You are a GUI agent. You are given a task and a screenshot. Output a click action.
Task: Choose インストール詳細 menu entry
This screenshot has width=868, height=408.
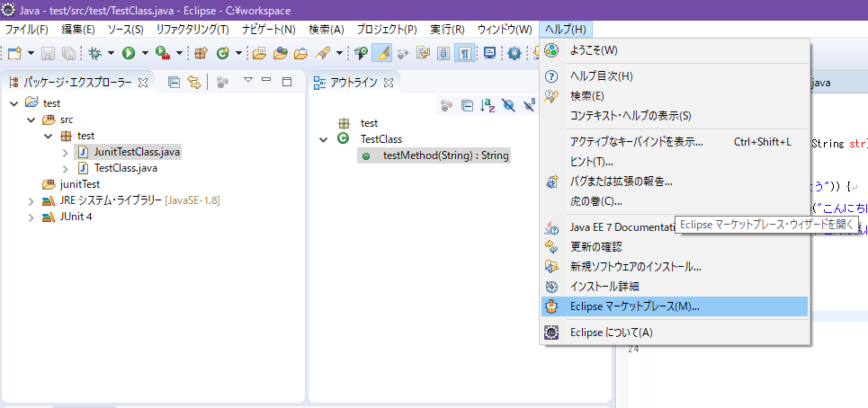[675, 287]
